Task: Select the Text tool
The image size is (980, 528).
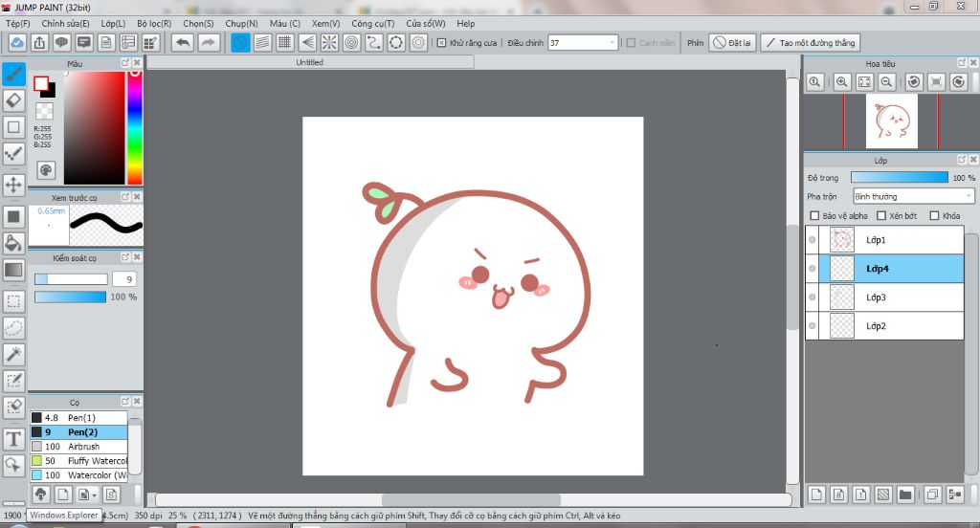Action: pyautogui.click(x=13, y=439)
